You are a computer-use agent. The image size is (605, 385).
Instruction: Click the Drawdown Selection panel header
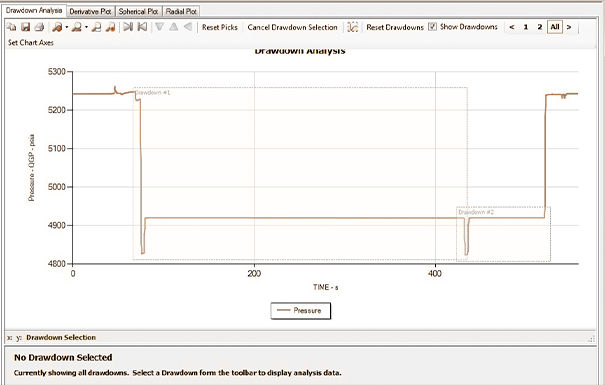click(x=61, y=338)
